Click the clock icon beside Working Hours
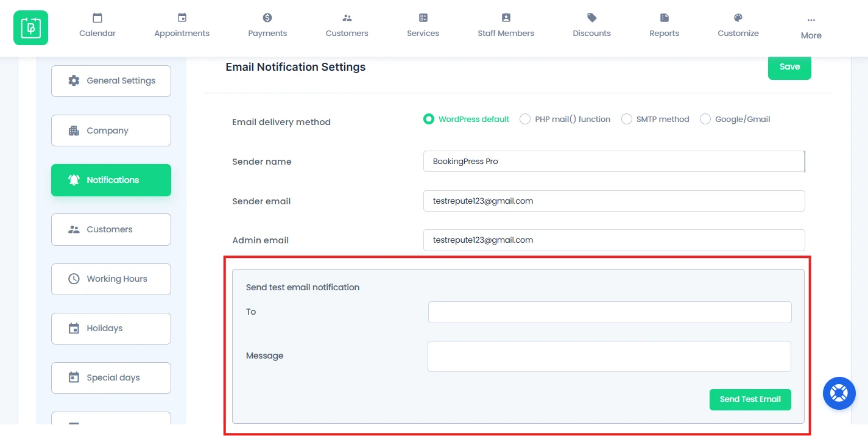The image size is (868, 436). (74, 279)
